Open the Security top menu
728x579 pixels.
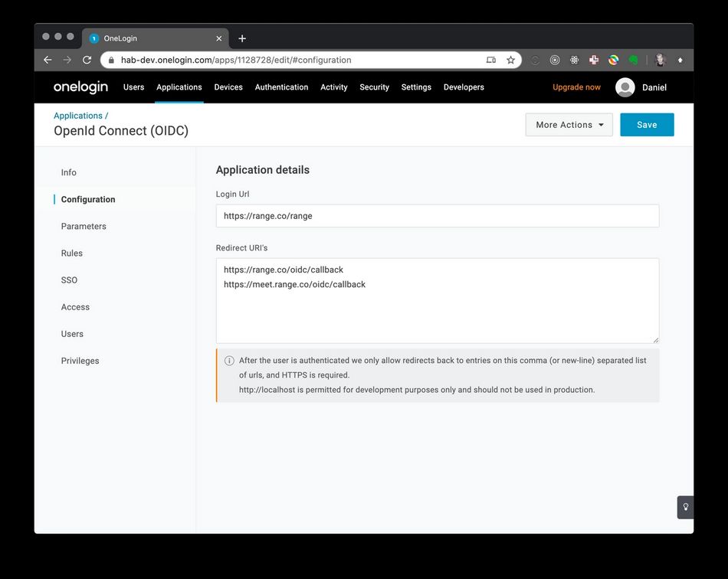[x=374, y=87]
